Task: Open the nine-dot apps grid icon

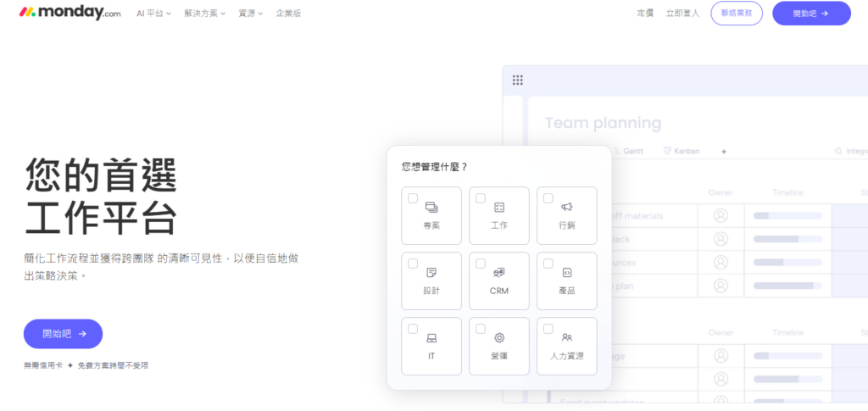Action: (518, 81)
